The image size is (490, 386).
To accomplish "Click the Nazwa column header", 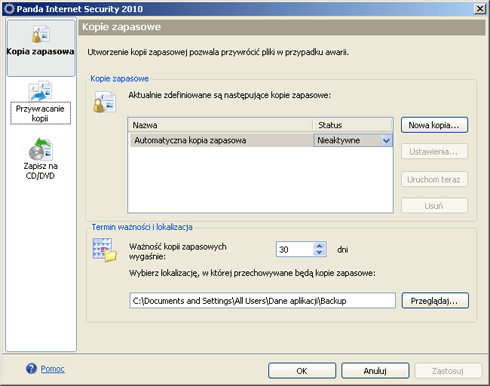I will pos(220,125).
